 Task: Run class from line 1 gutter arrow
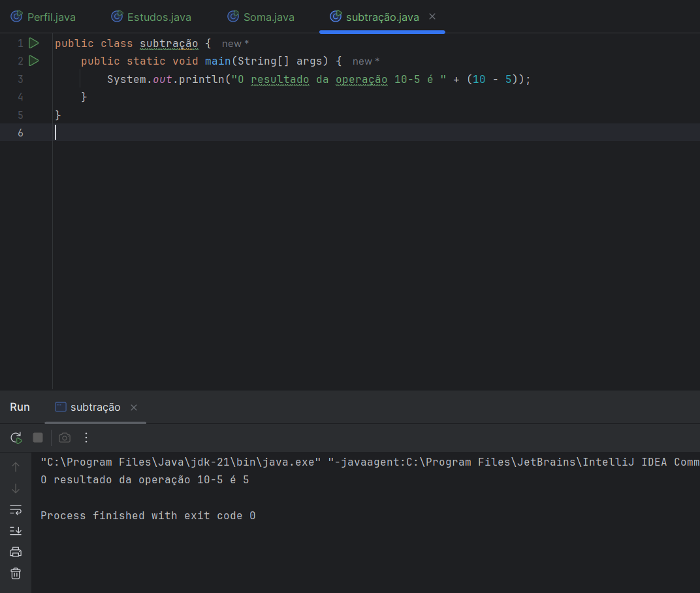pyautogui.click(x=34, y=43)
